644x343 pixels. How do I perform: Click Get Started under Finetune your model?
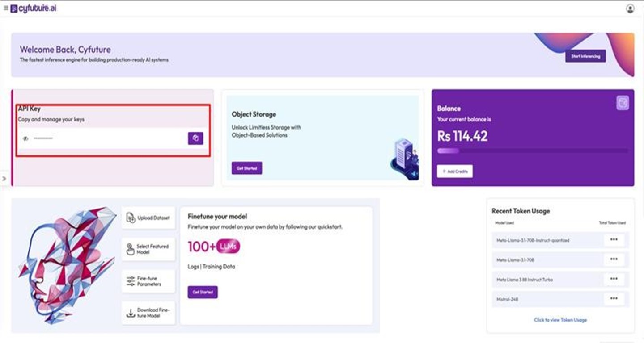coord(203,292)
